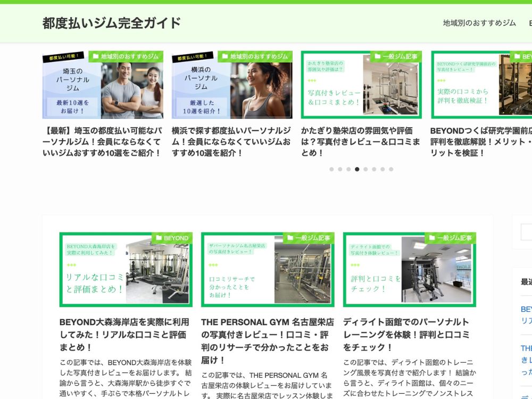Click BEYOND category tag on 大森海岸店 card

pyautogui.click(x=172, y=238)
